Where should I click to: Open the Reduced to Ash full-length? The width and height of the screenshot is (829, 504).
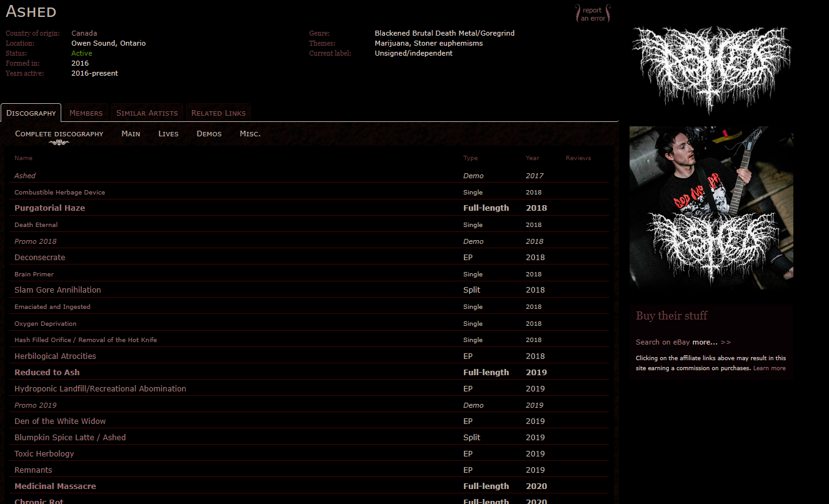coord(47,373)
